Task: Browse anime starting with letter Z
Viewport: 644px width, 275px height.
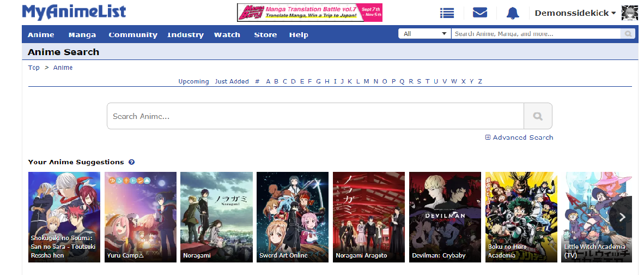Action: [479, 81]
